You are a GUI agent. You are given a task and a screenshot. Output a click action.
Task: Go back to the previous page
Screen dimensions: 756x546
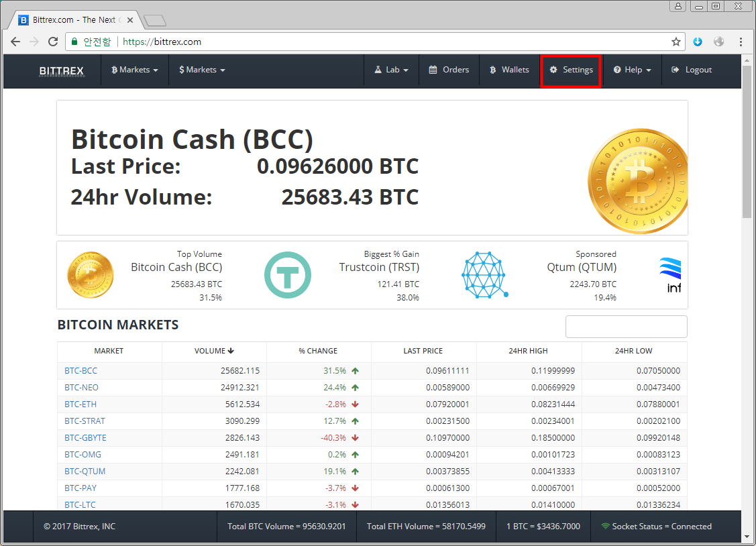(x=15, y=42)
